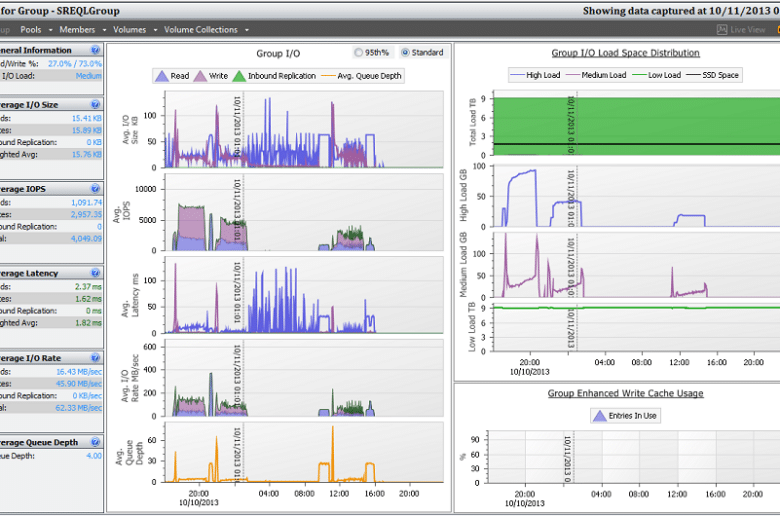Click the Medium I/O Load value
The height and width of the screenshot is (516, 780).
tap(89, 76)
